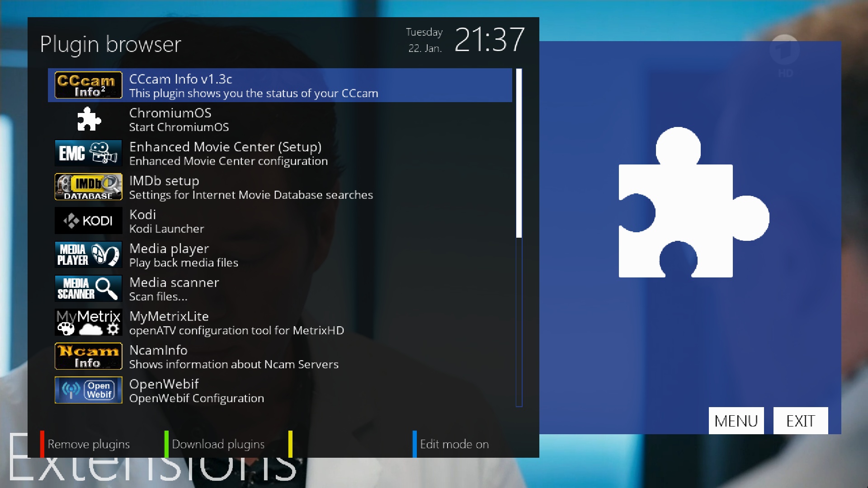868x488 pixels.
Task: Select the 'NcamInfo' entry title
Action: click(158, 350)
